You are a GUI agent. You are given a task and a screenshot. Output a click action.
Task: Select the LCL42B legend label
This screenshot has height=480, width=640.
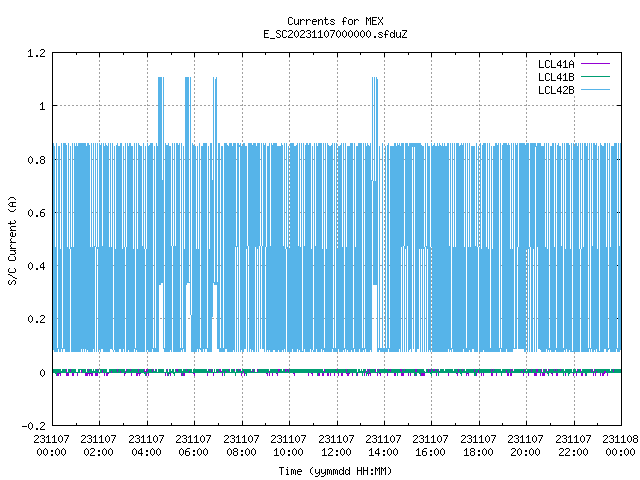click(556, 90)
